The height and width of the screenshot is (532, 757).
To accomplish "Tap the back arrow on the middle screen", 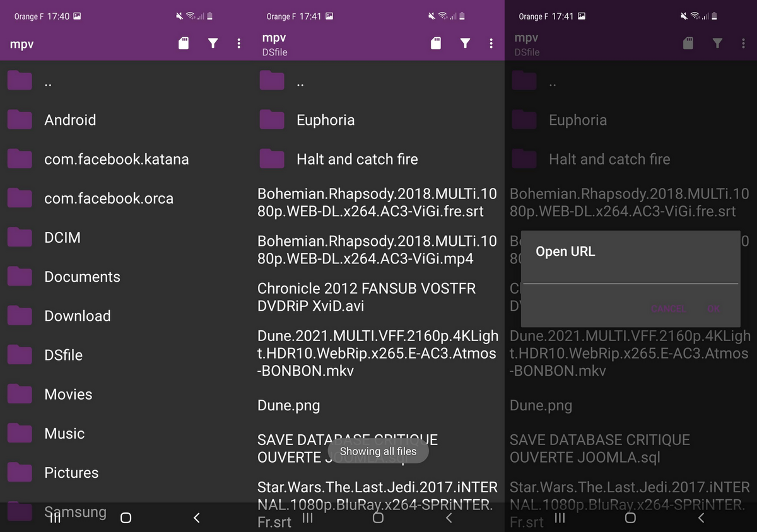I will tap(449, 518).
